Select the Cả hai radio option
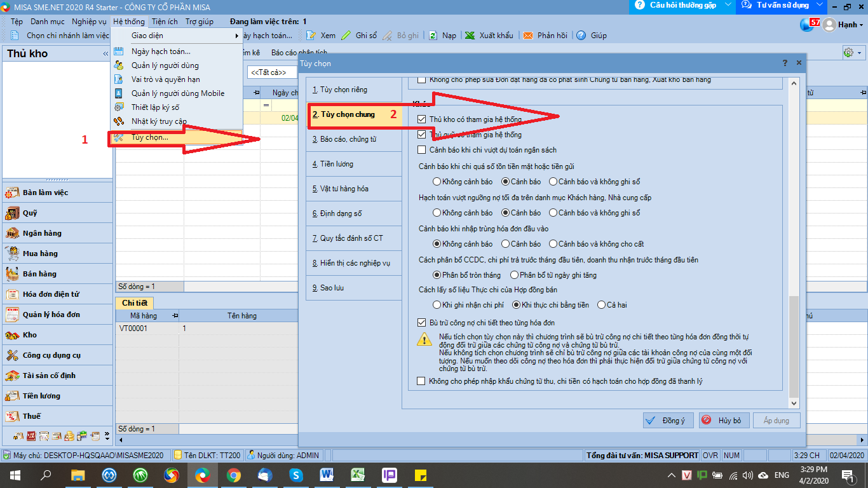This screenshot has height=488, width=868. pyautogui.click(x=601, y=305)
